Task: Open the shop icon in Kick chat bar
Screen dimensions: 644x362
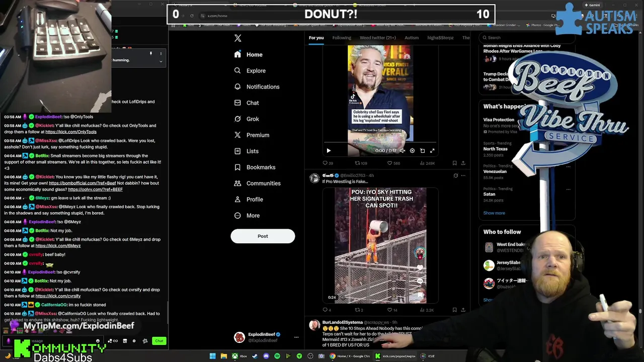Action: [124, 341]
